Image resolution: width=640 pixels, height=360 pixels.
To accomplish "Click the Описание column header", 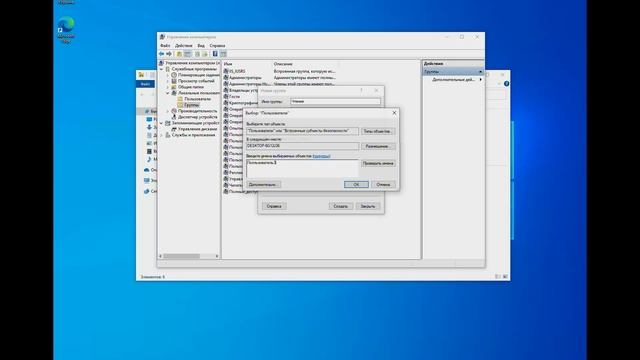I will pos(283,64).
